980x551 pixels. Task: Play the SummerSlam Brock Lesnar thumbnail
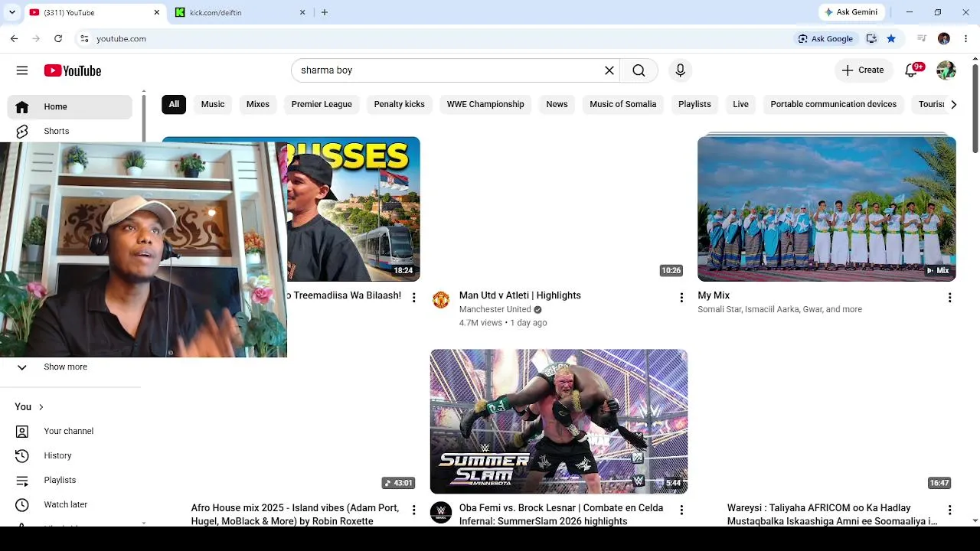pos(559,422)
